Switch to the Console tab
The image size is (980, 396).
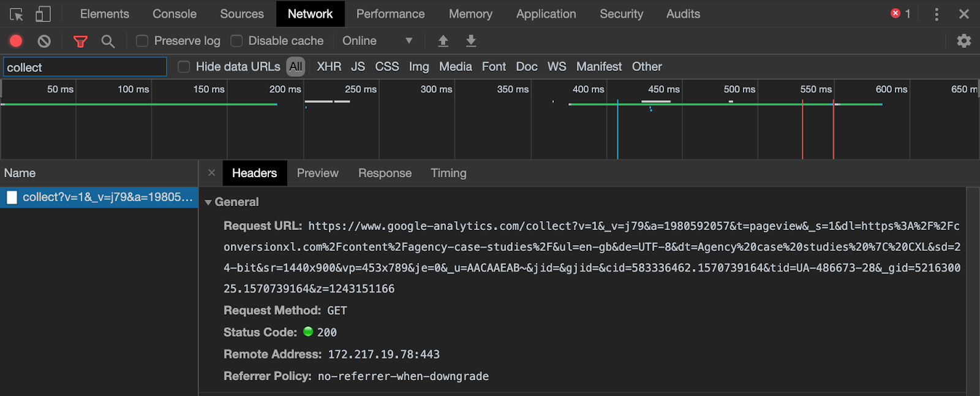pyautogui.click(x=175, y=14)
